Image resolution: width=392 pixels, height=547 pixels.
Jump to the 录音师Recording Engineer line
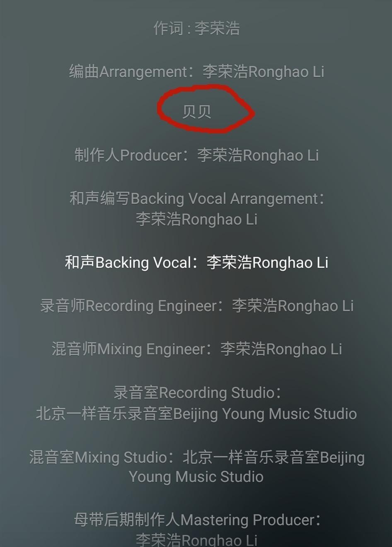point(196,306)
